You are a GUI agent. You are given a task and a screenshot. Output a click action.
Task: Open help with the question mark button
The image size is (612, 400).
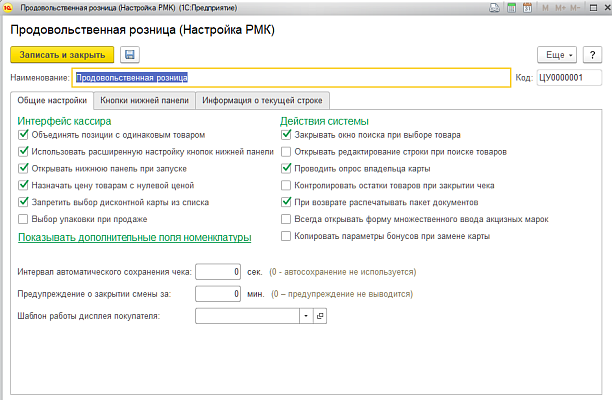(x=592, y=54)
